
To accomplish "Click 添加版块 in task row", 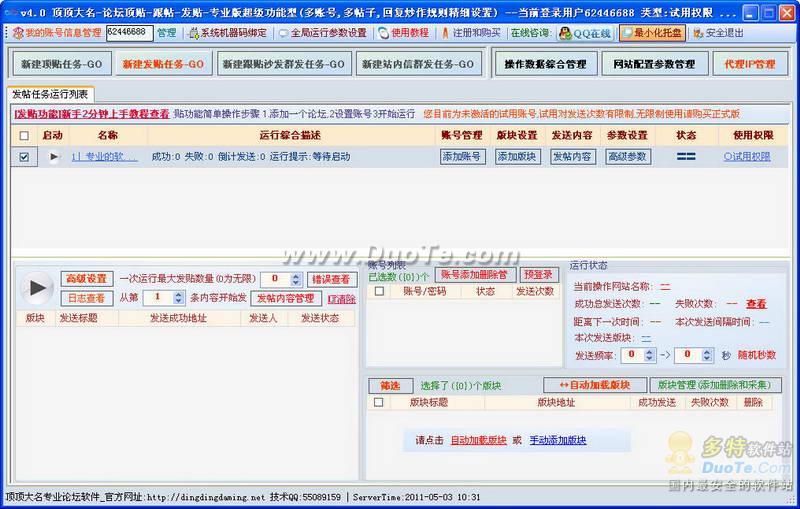I will click(x=517, y=157).
